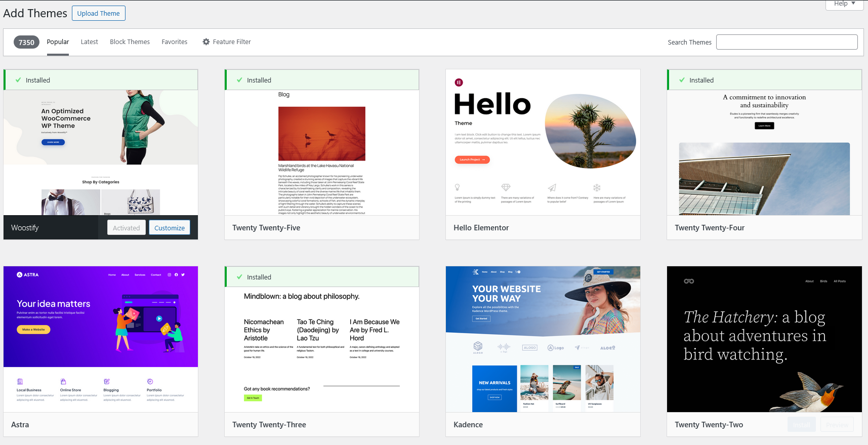The width and height of the screenshot is (868, 445).
Task: Open the Twenty Twenty-Four theme thumbnail
Action: pos(764,153)
